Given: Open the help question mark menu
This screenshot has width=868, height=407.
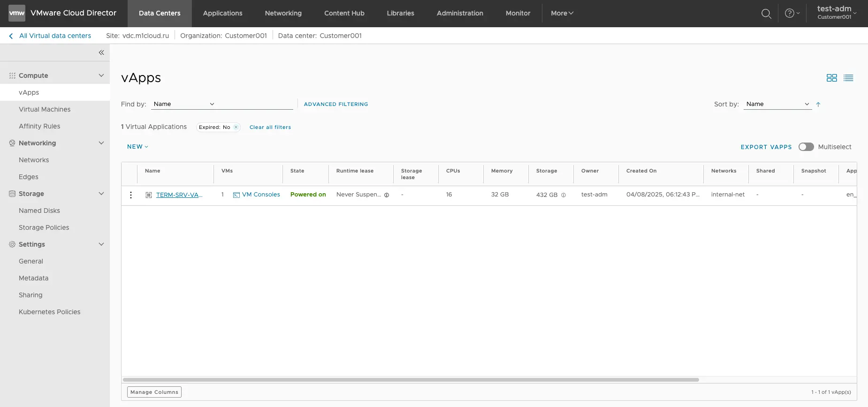Looking at the screenshot, I should coord(792,13).
